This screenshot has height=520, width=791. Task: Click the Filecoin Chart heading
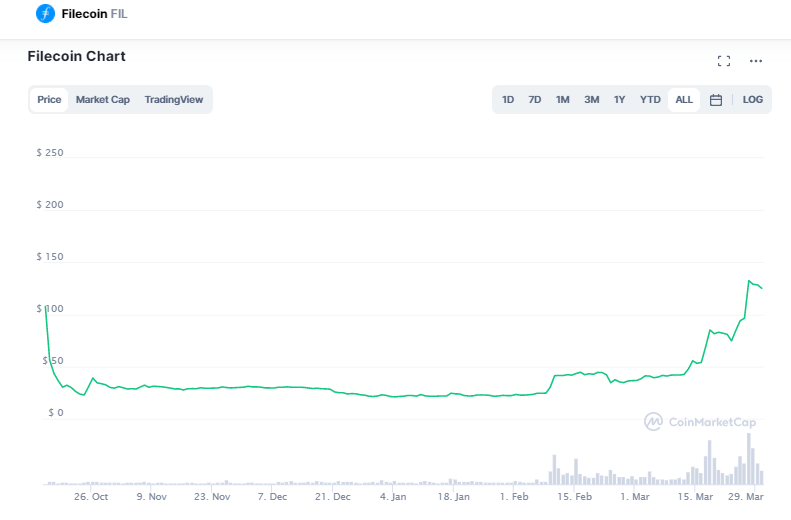76,56
